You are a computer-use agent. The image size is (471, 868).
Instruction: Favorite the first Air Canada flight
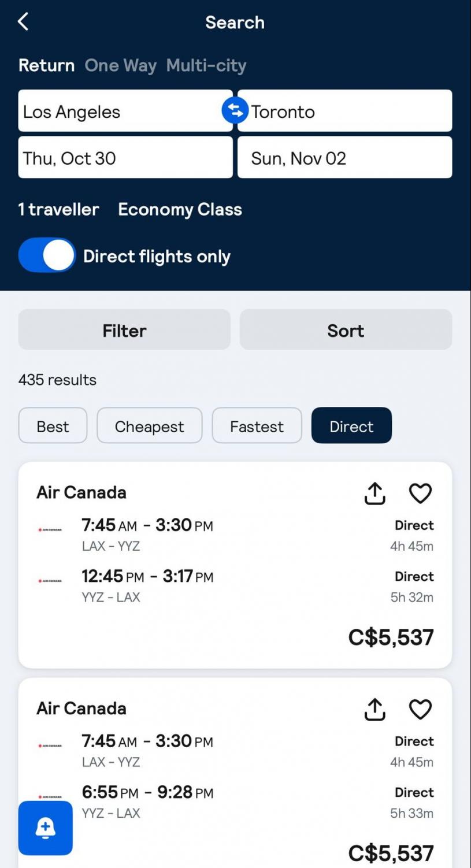420,494
